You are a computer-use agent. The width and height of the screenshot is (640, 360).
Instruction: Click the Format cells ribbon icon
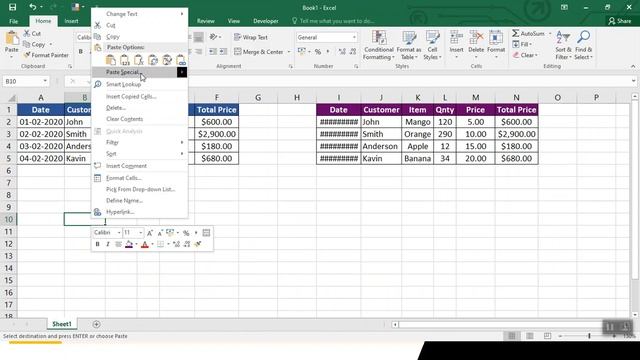[496, 38]
